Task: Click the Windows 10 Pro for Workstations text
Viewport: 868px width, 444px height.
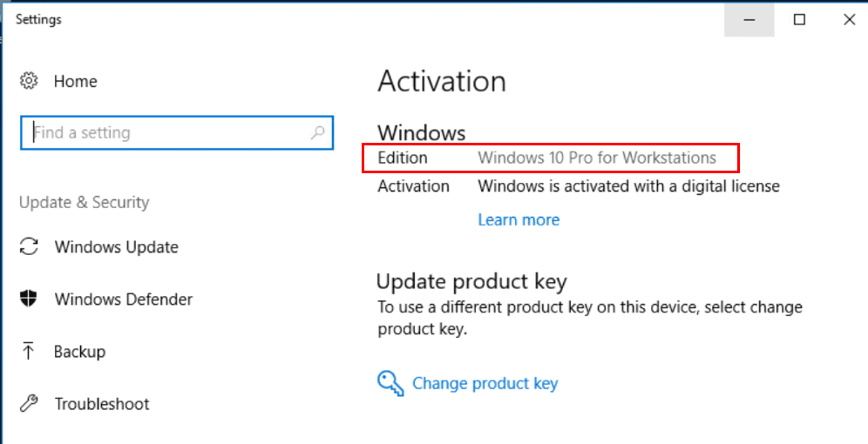Action: [597, 158]
